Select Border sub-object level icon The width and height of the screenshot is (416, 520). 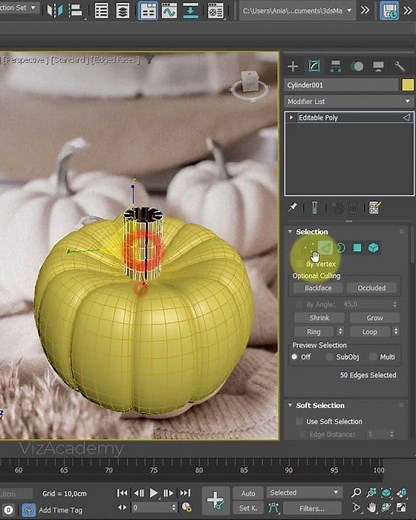point(341,248)
